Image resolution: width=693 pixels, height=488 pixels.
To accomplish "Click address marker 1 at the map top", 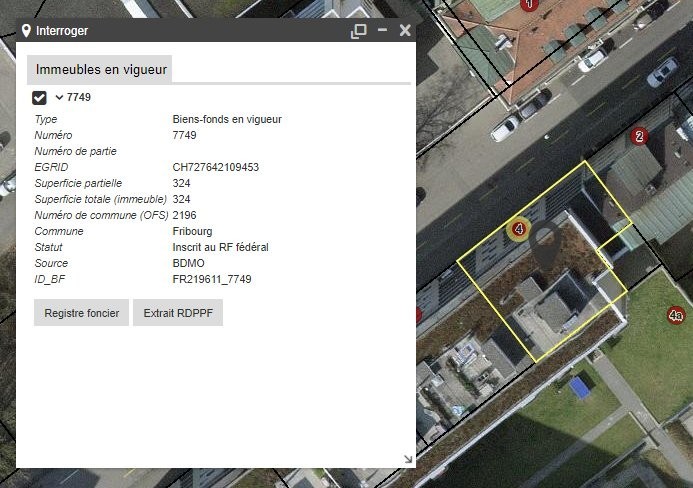I will 531,5.
